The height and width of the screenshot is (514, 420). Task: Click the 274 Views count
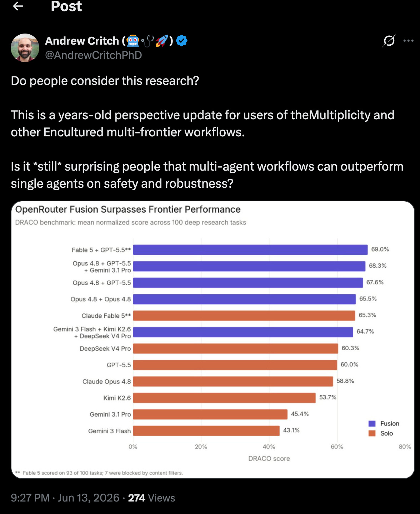tap(151, 498)
